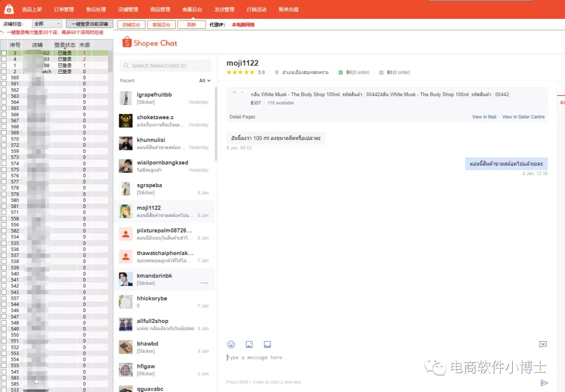This screenshot has height=392, width=565.
Task: Tick checkbox for row 561
Action: point(4,84)
